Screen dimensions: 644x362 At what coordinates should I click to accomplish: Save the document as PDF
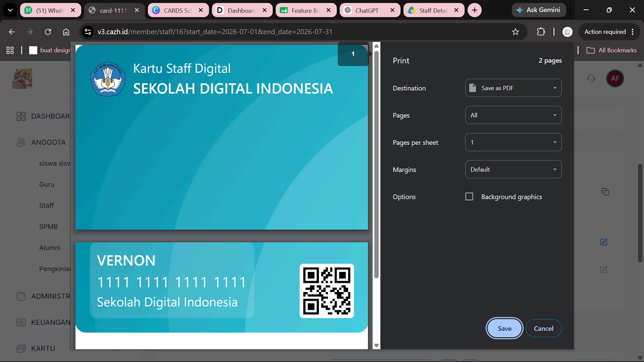504,328
